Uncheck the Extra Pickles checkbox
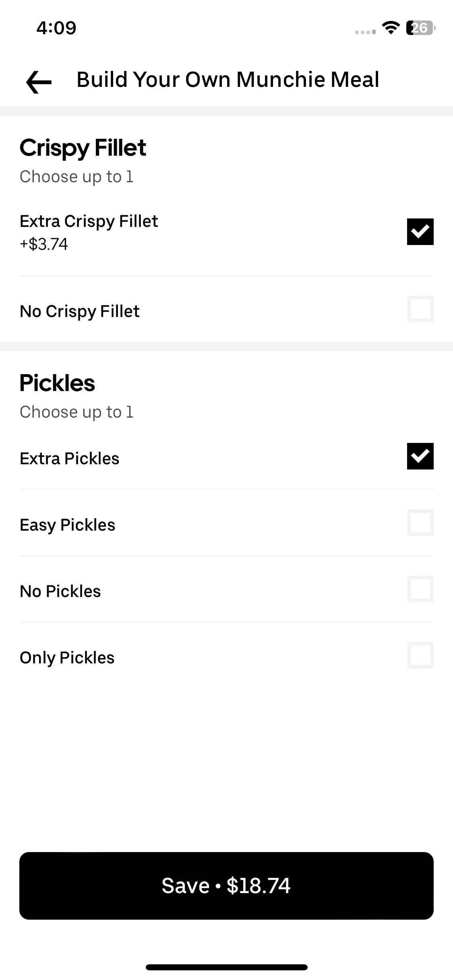 pyautogui.click(x=420, y=456)
